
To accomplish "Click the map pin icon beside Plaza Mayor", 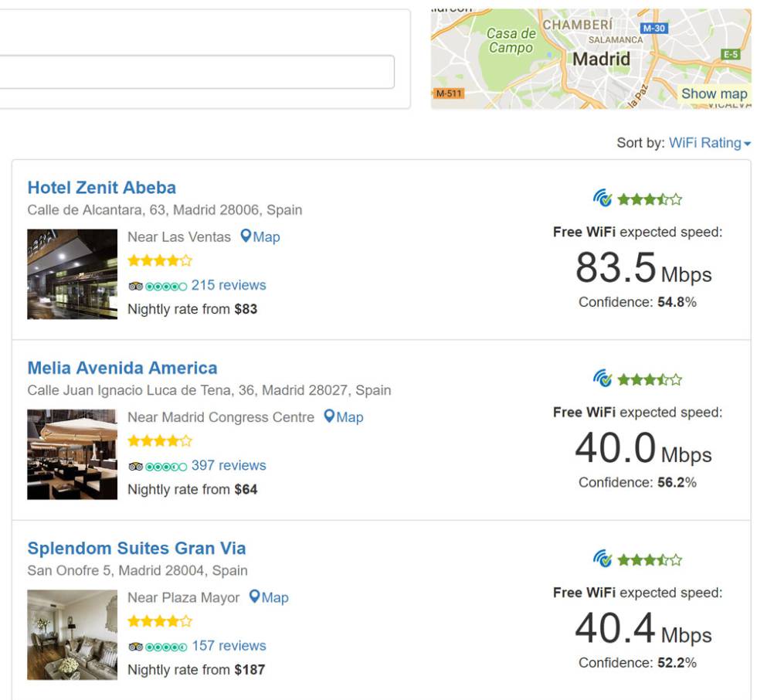I will coord(254,596).
